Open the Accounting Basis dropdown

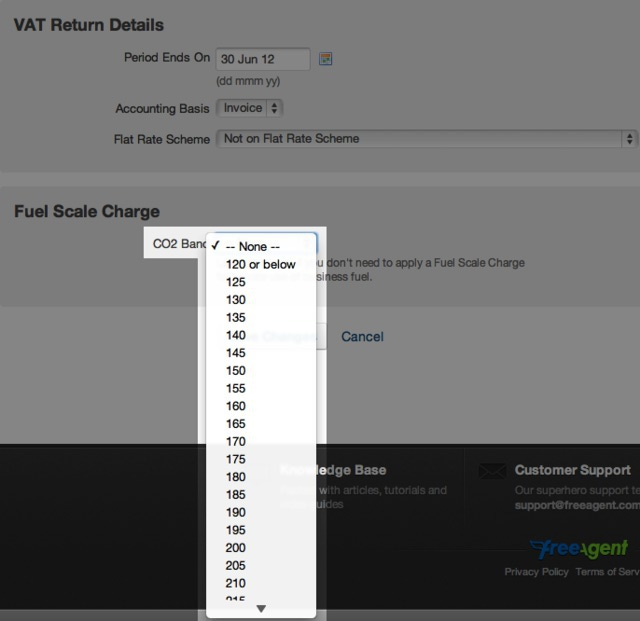tap(250, 108)
